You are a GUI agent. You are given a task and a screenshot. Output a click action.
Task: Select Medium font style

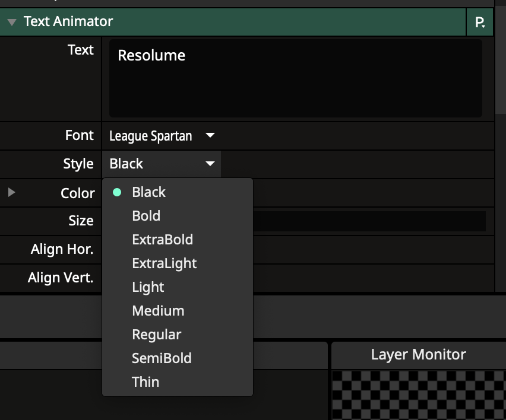pos(158,311)
